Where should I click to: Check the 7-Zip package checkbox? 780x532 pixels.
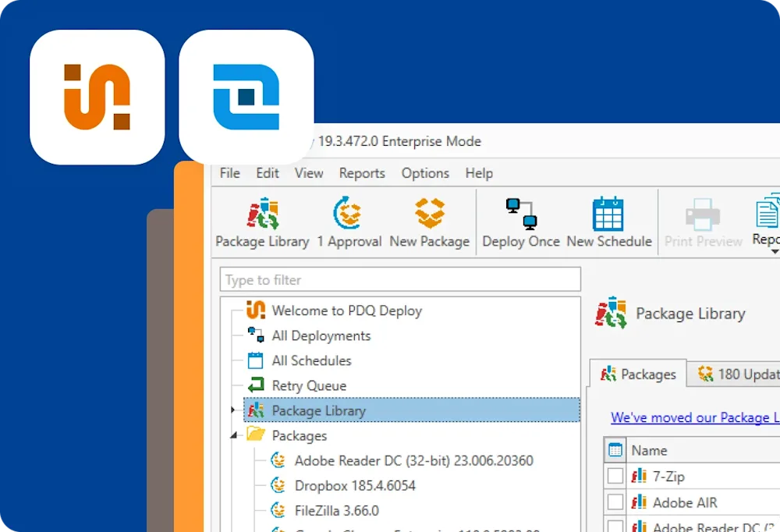[x=615, y=476]
